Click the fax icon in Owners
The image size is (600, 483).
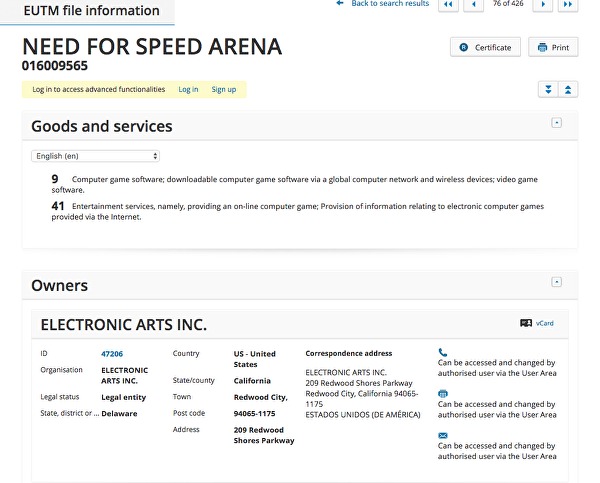[x=443, y=394]
